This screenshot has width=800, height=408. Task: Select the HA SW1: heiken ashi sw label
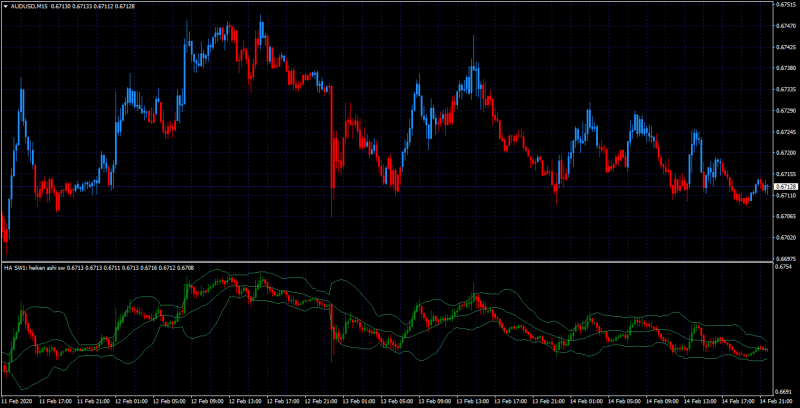pos(35,267)
